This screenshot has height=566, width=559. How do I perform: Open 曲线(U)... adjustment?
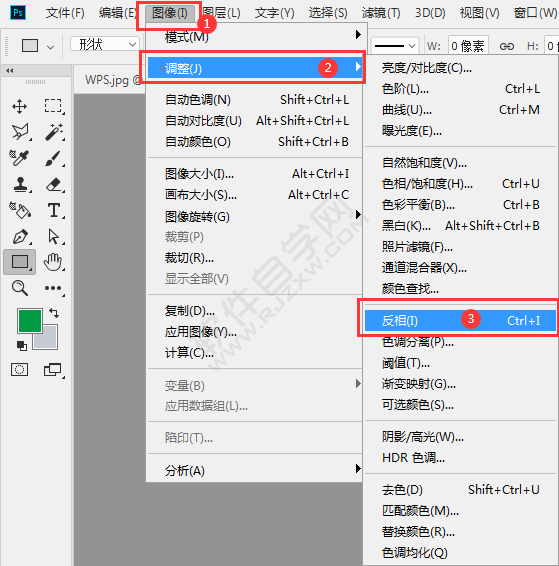point(460,109)
